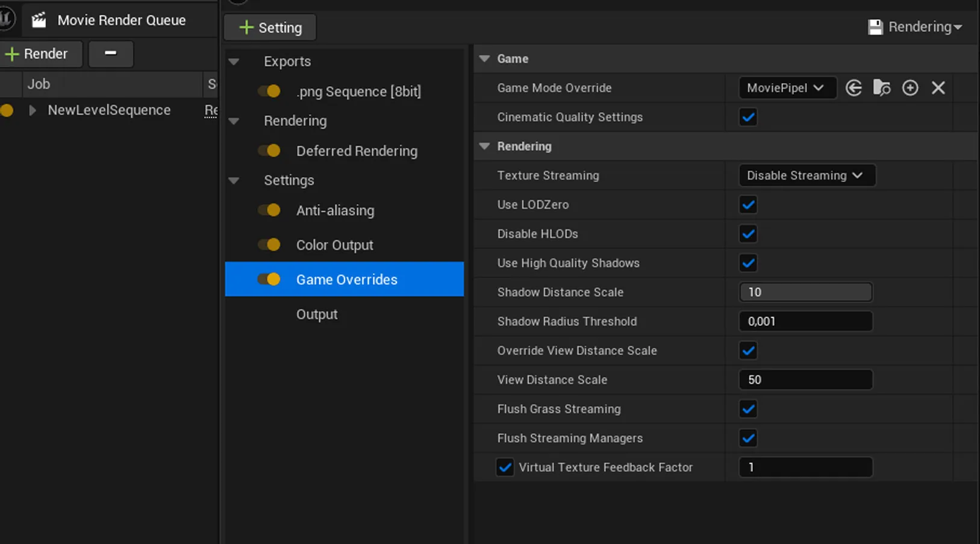Uncheck Use High Quality Shadows
The image size is (980, 544).
click(748, 263)
